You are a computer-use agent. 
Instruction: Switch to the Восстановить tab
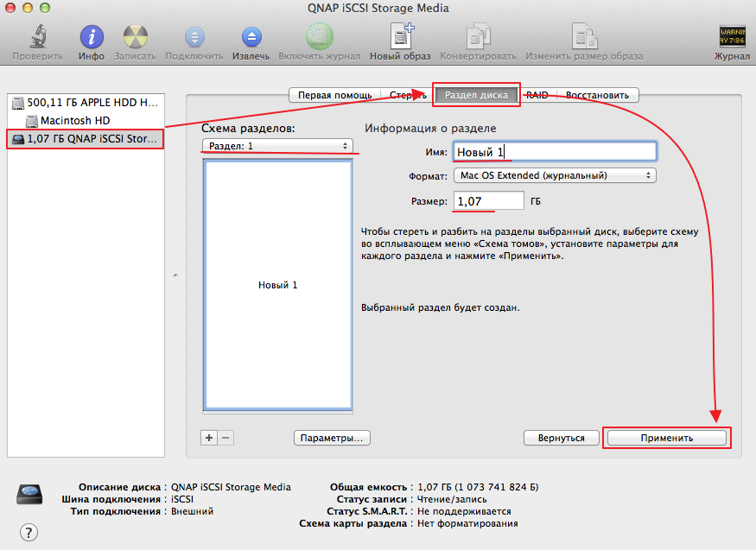click(597, 95)
